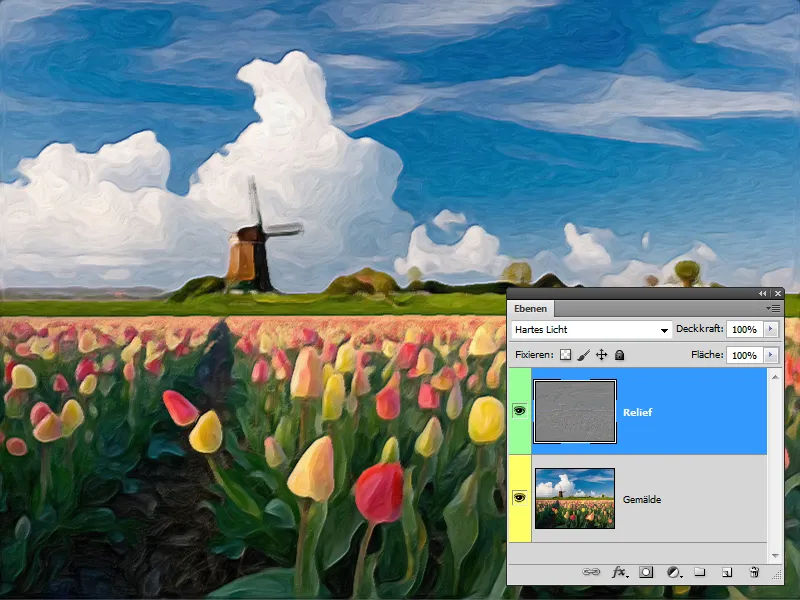Select the Ebenen tab

click(531, 308)
